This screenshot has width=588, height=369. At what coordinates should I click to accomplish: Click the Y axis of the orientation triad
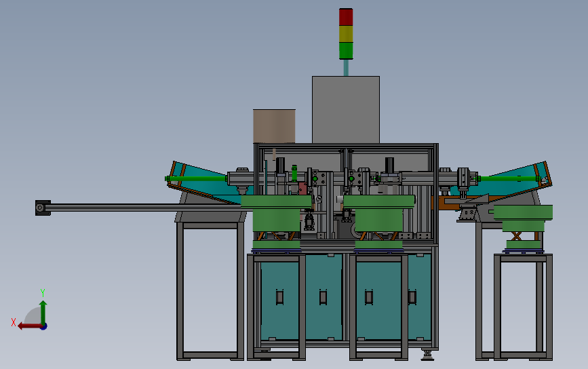pos(43,313)
